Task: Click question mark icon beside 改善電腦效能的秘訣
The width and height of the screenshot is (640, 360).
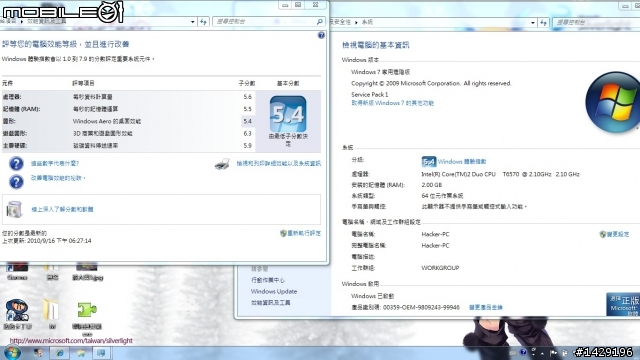Action: click(x=16, y=182)
